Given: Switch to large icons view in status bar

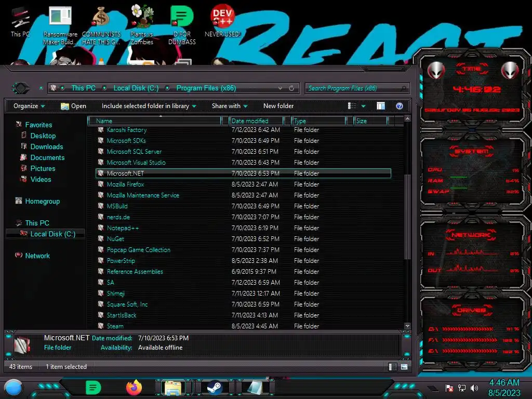Looking at the screenshot, I should (x=404, y=367).
